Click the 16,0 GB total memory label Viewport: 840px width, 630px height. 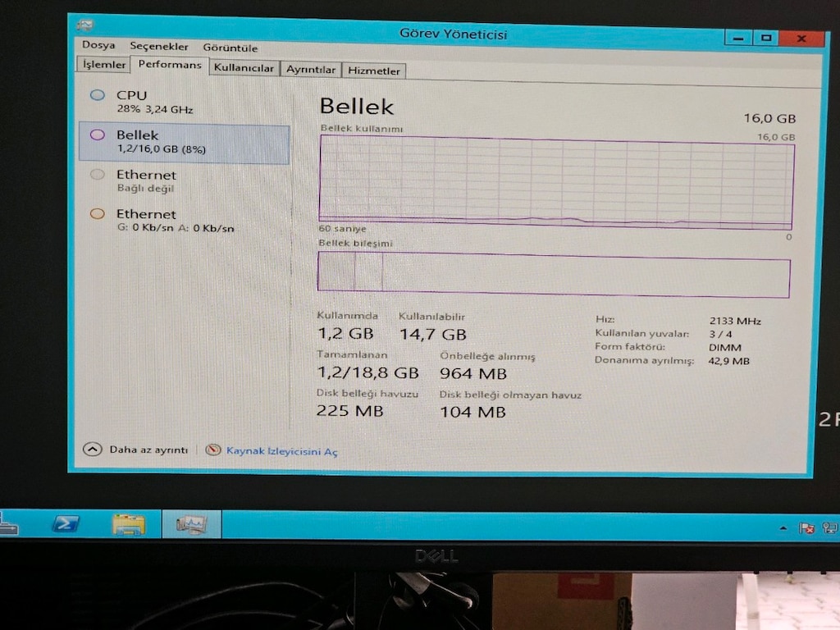click(x=769, y=118)
